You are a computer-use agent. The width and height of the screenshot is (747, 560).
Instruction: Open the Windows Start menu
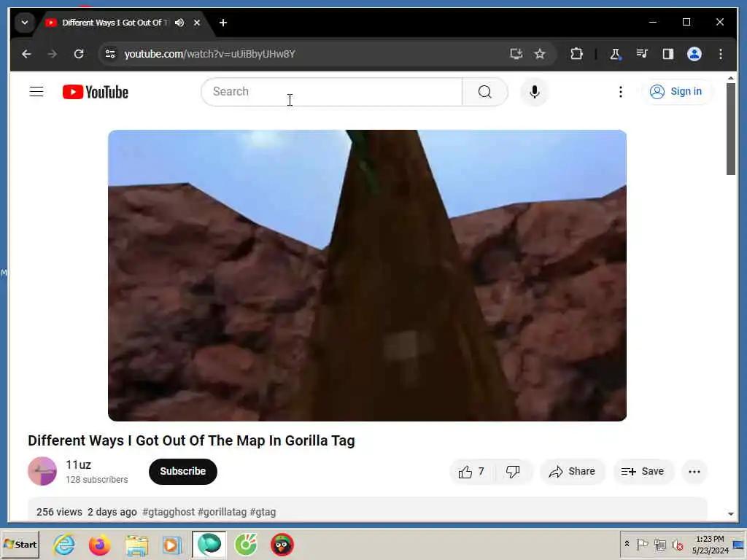(20, 544)
